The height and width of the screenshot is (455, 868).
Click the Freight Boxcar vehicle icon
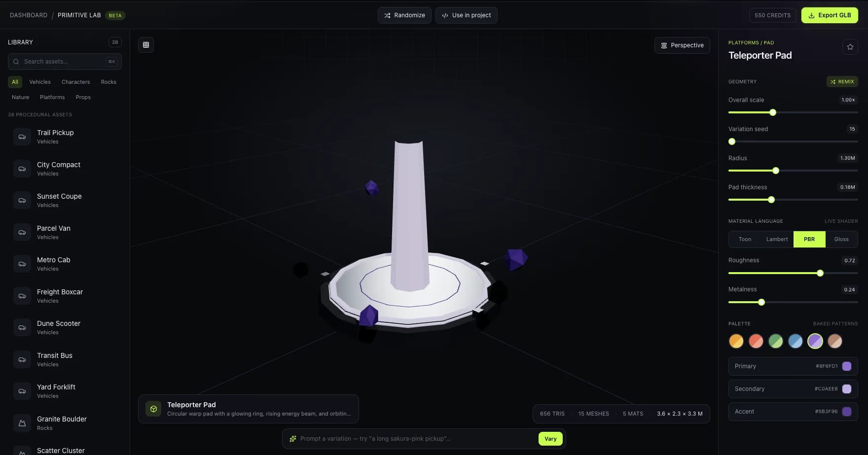click(22, 296)
